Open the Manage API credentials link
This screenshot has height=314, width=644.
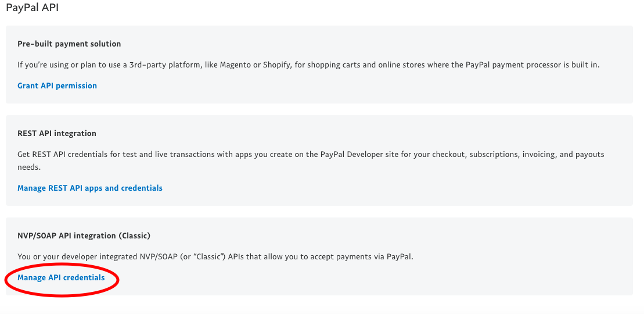(x=61, y=278)
